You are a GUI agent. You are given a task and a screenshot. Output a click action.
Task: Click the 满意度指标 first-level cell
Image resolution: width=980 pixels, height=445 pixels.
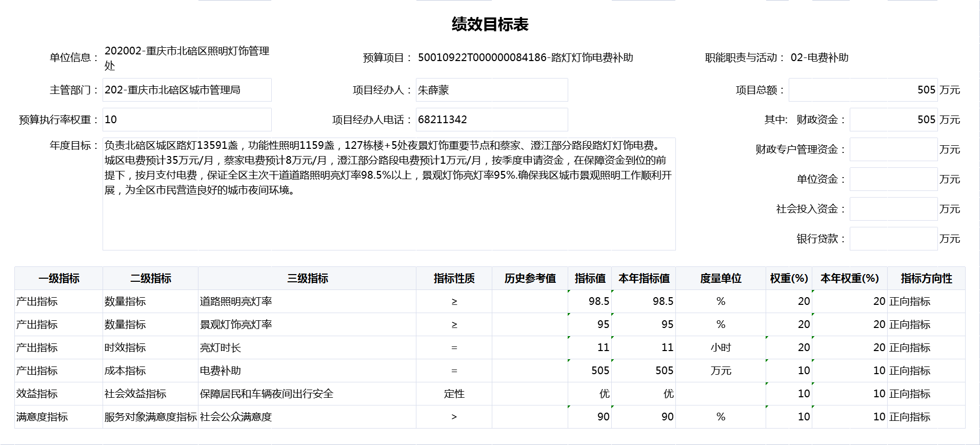pyautogui.click(x=58, y=417)
